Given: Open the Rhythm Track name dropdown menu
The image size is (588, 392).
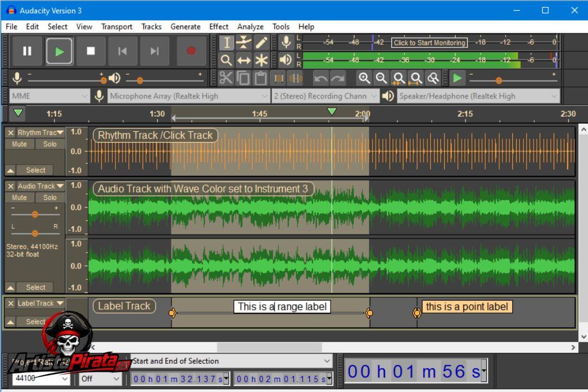Looking at the screenshot, I should coord(40,133).
